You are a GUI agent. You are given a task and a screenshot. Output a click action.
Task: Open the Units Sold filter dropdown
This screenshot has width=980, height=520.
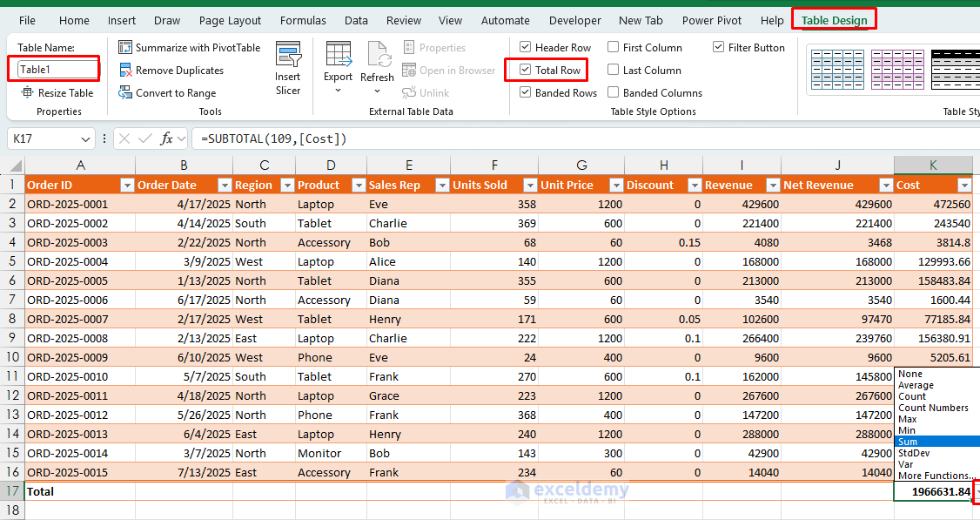pyautogui.click(x=530, y=186)
